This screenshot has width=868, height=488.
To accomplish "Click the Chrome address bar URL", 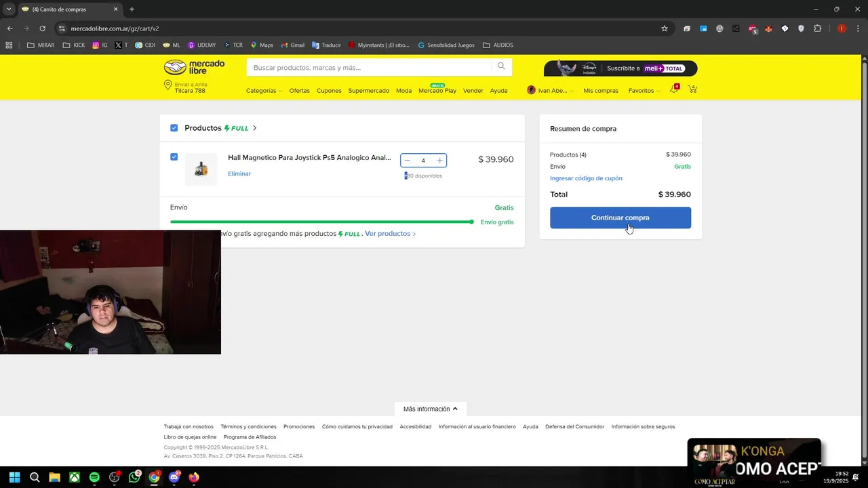I will (115, 28).
